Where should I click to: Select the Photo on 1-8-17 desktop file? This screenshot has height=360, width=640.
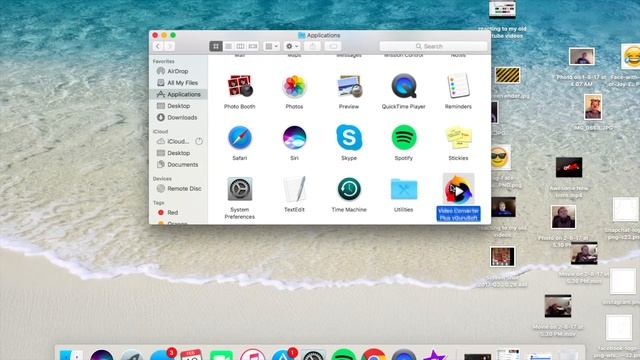(x=582, y=56)
